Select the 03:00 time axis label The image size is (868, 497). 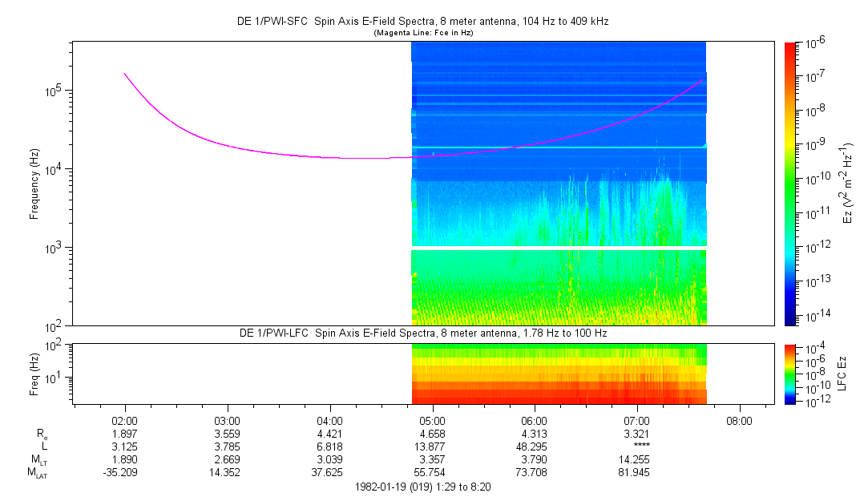point(228,420)
